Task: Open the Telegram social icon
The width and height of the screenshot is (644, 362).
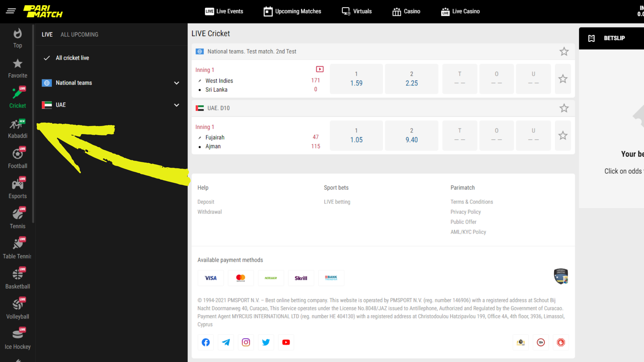Action: coord(226,342)
